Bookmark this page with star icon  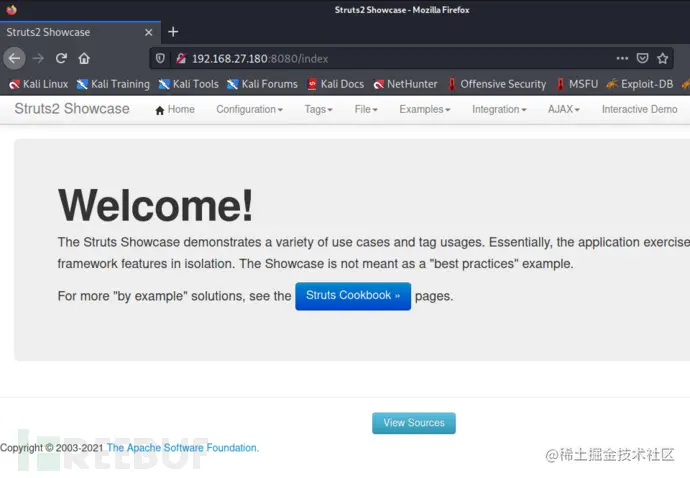pos(663,58)
